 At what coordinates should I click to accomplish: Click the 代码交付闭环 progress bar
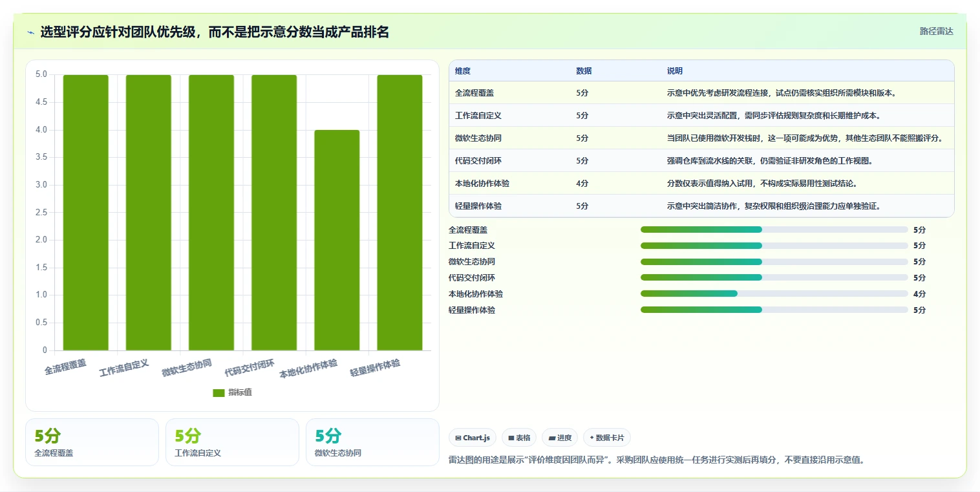[x=774, y=277]
